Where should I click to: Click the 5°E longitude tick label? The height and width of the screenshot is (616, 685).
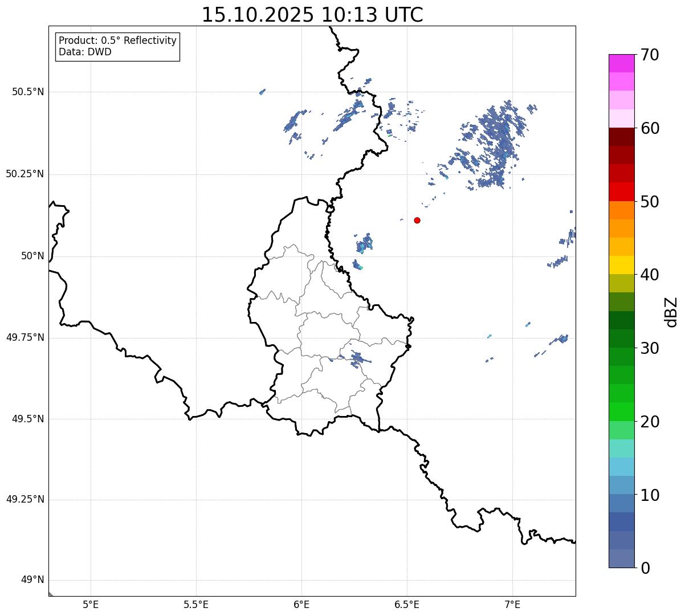pyautogui.click(x=91, y=605)
